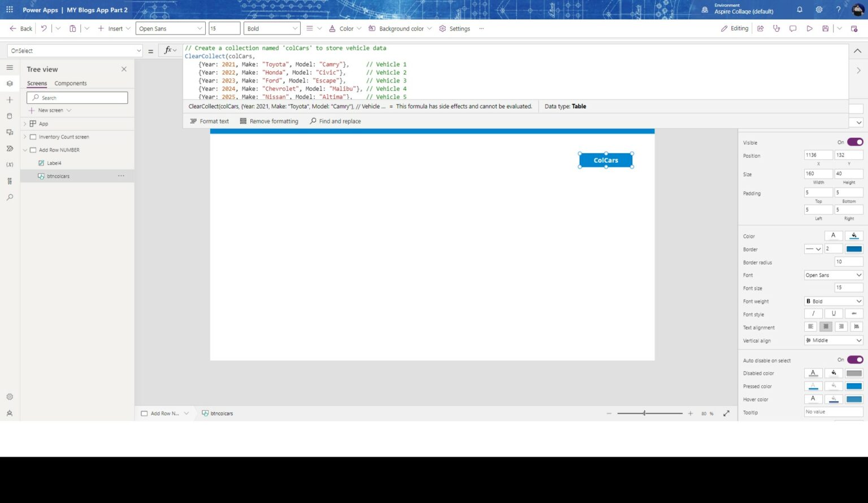The image size is (868, 503).
Task: Click the Format text option
Action: click(x=210, y=121)
